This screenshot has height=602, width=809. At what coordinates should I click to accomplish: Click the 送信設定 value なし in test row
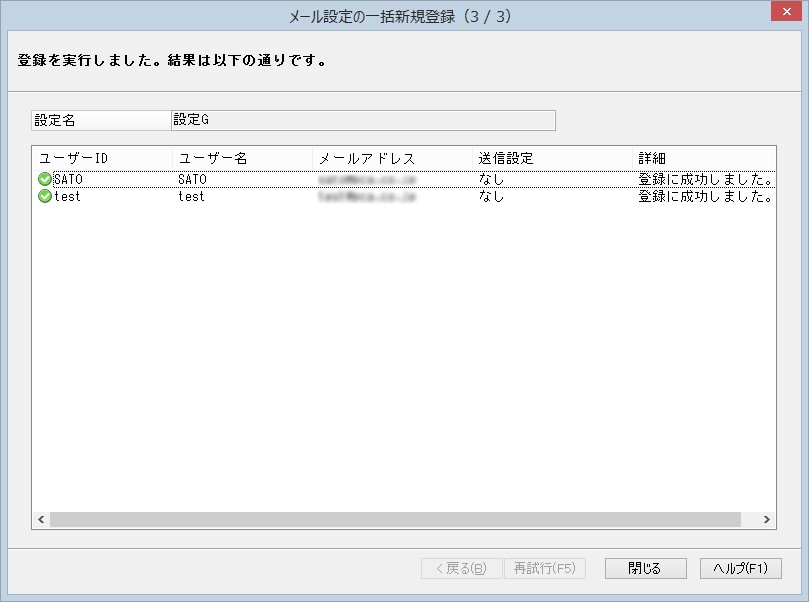[491, 196]
